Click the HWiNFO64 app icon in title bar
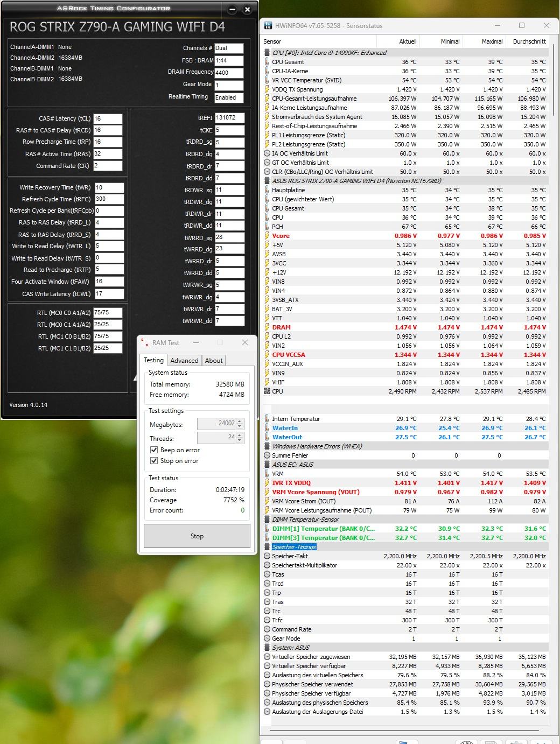The image size is (560, 744). 268,25
